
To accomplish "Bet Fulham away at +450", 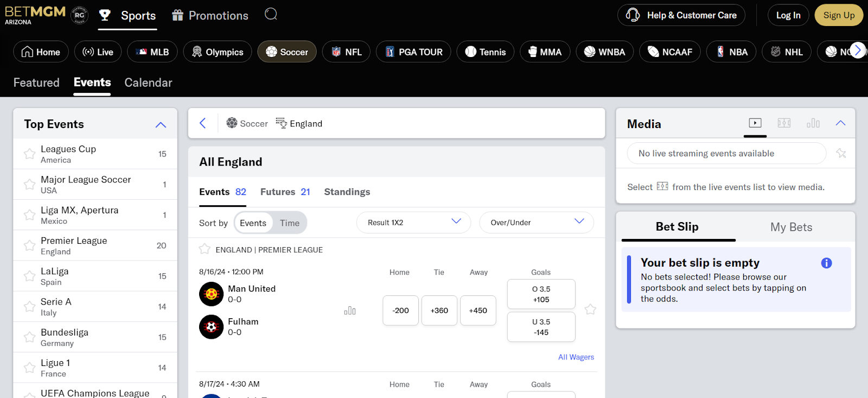I will click(x=478, y=311).
